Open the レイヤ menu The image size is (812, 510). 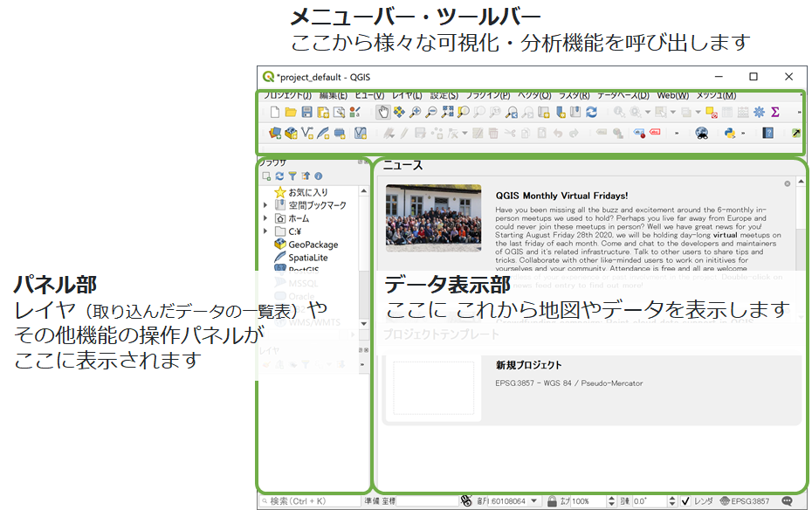407,95
